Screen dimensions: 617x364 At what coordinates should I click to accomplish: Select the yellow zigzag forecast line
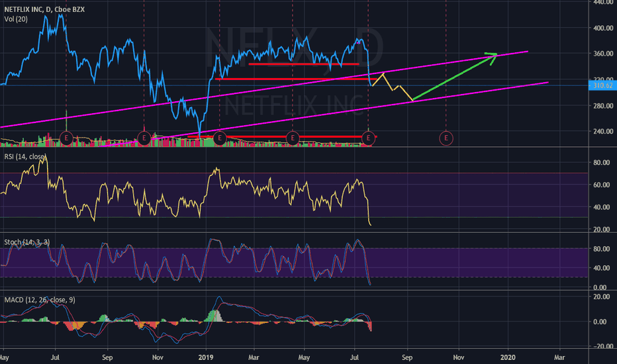click(393, 89)
